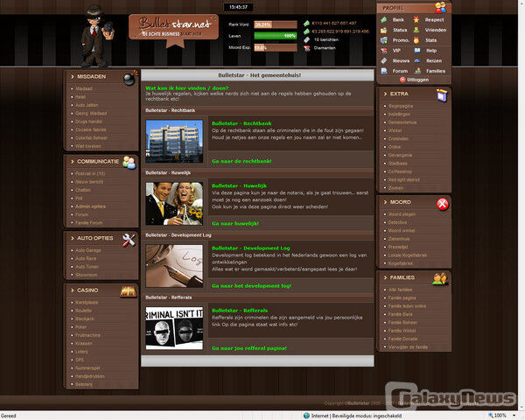Expand the Extra menu arrow
525x420 pixels.
pos(385,94)
